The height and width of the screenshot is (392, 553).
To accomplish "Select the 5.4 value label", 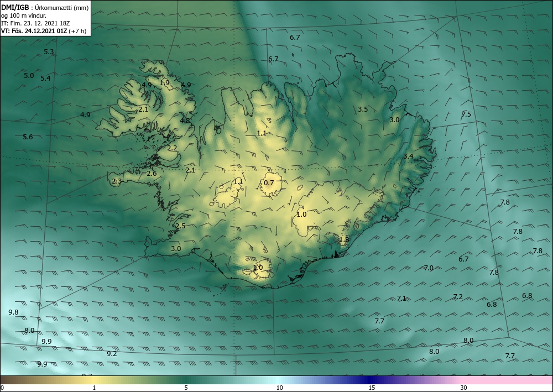I will [45, 79].
